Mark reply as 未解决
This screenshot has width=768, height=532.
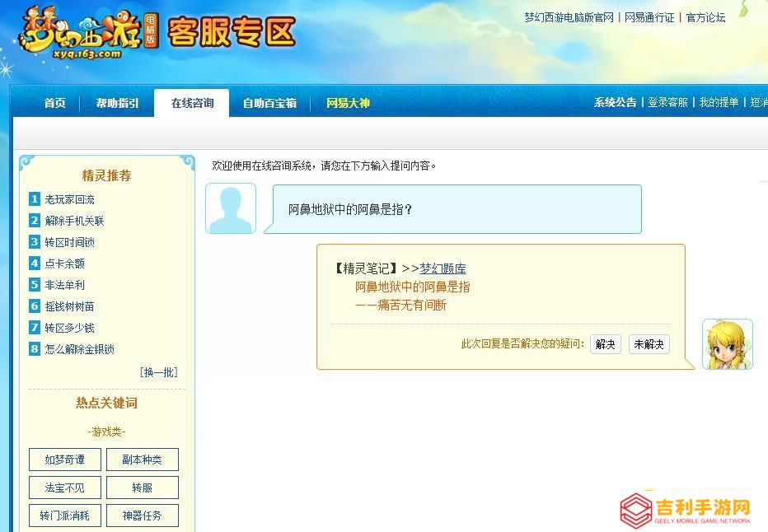pos(649,344)
